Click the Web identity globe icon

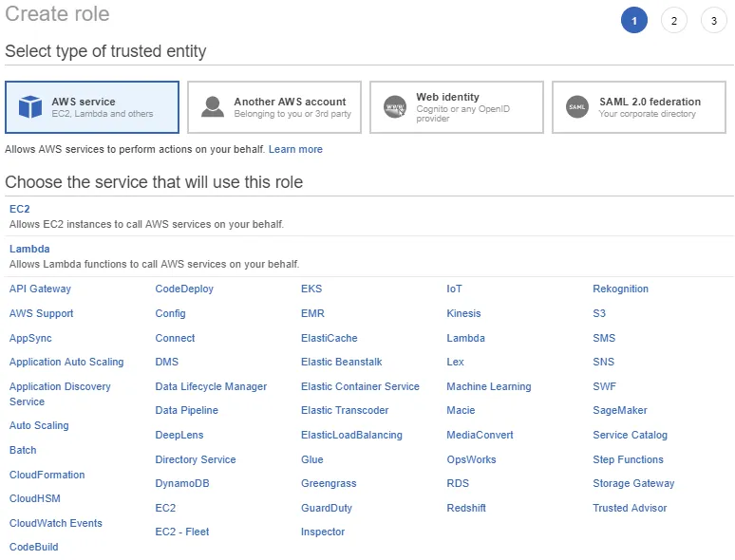click(395, 107)
